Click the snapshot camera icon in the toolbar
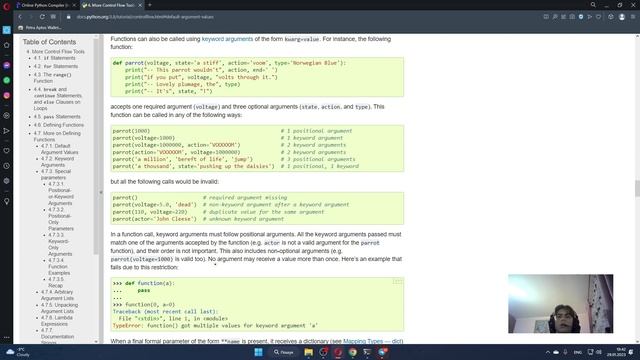 572,17
